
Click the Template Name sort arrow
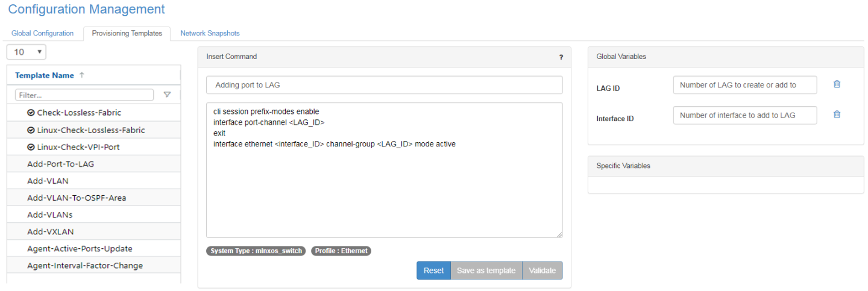pyautogui.click(x=82, y=75)
